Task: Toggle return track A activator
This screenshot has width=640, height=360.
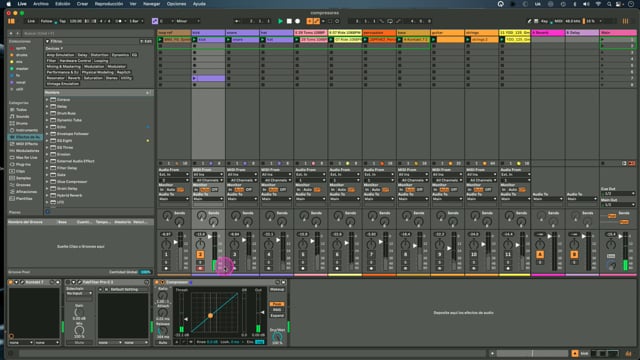Action: [x=540, y=254]
